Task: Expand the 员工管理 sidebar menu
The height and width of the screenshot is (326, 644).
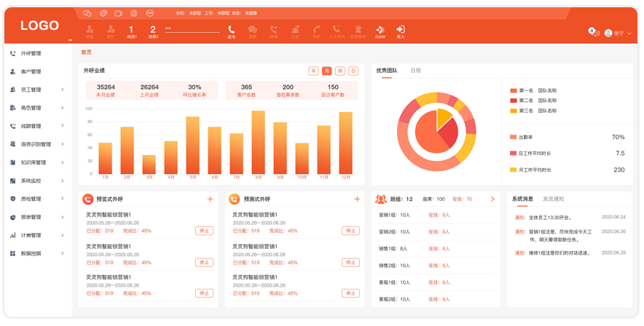Action: coord(63,90)
